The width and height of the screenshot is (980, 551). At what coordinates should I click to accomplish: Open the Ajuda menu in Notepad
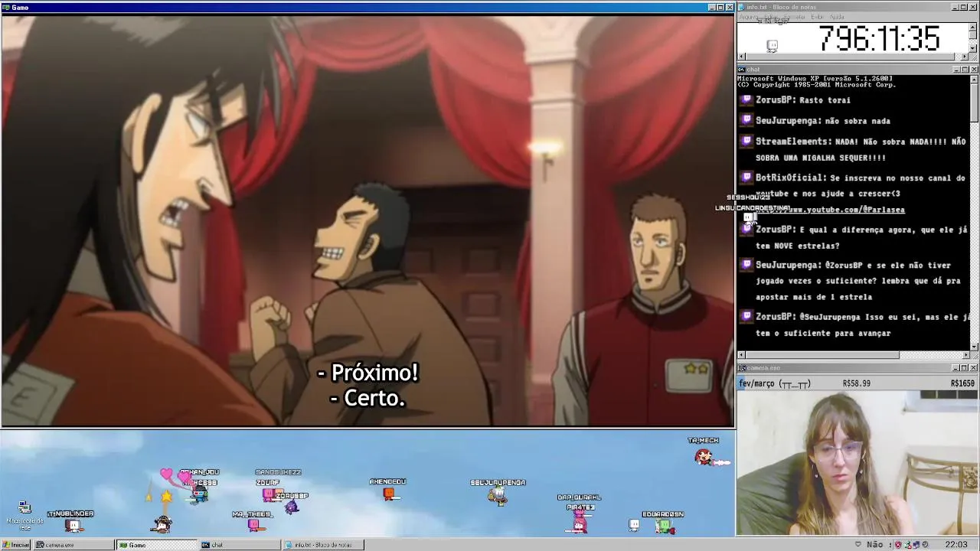837,17
